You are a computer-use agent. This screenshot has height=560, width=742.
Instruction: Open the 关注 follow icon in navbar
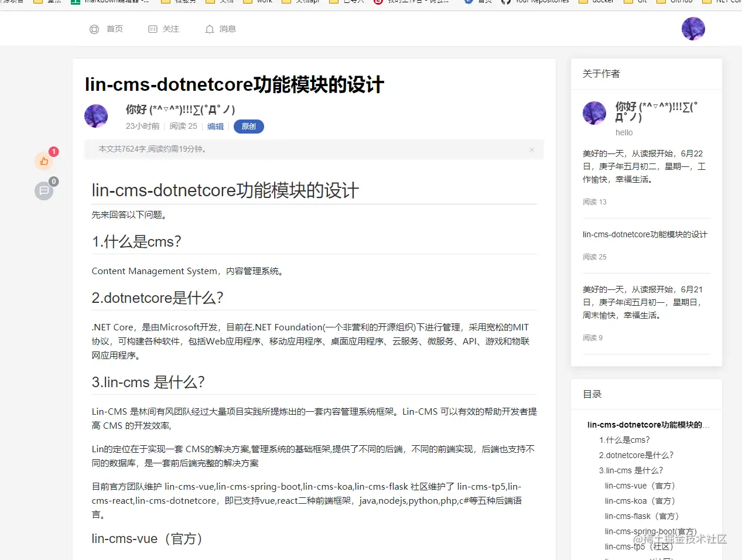[x=153, y=29]
